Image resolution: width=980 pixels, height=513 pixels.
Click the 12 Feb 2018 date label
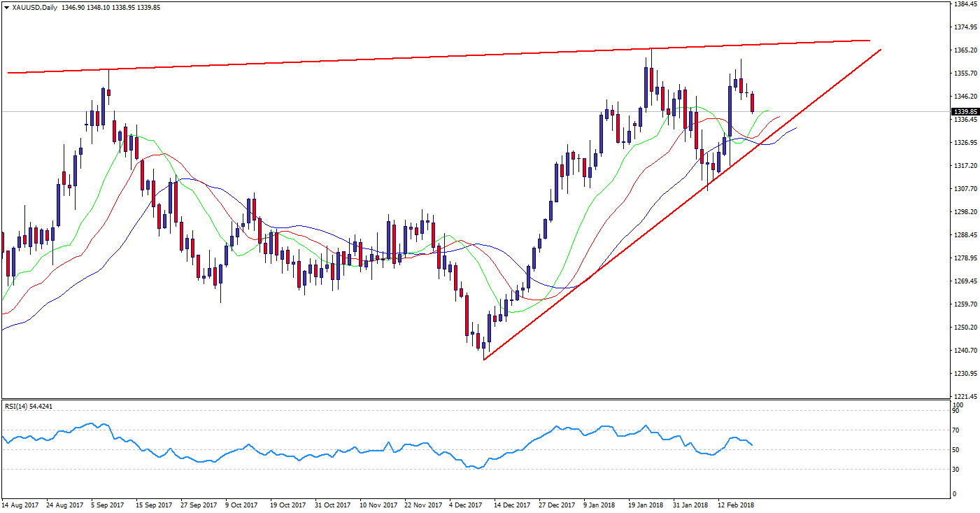736,505
